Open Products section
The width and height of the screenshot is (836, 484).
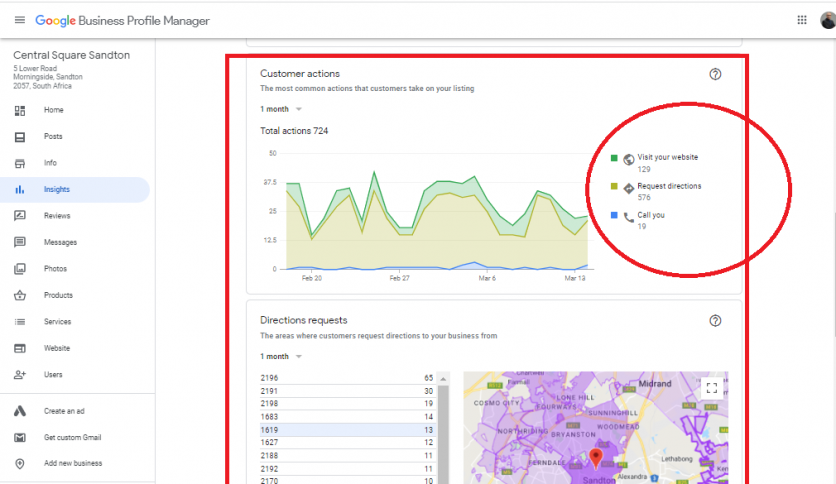58,295
